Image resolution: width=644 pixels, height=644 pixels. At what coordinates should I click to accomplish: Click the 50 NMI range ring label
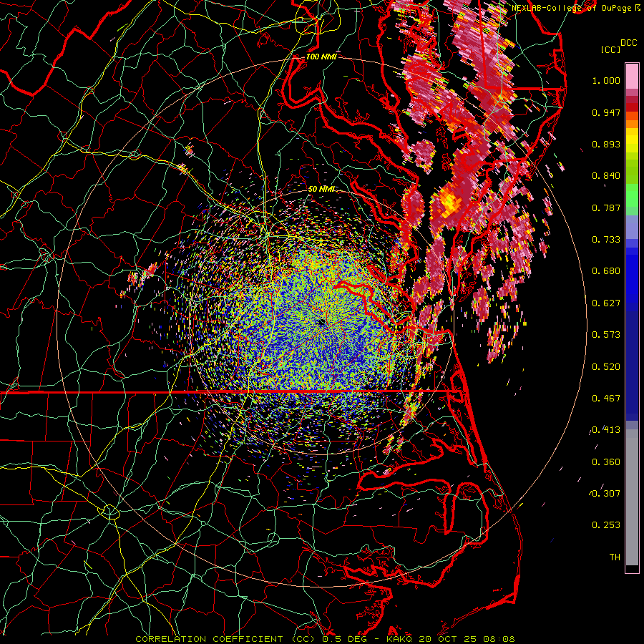click(321, 189)
